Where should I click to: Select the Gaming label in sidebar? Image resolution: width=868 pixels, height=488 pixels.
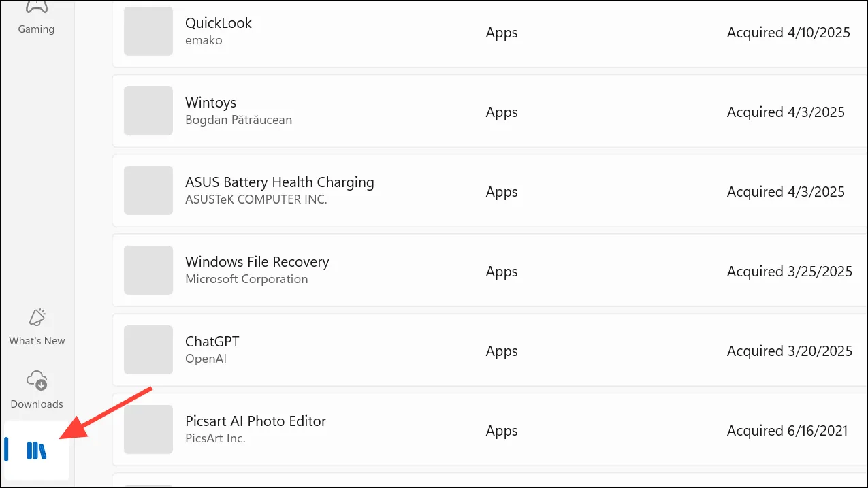pyautogui.click(x=37, y=29)
